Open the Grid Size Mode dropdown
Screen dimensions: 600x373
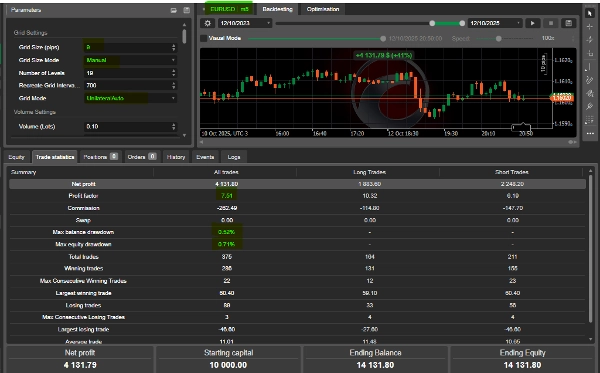[x=130, y=60]
